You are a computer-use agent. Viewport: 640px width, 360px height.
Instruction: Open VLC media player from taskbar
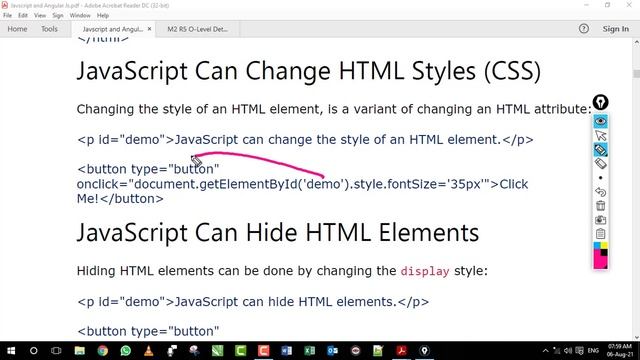(149, 351)
